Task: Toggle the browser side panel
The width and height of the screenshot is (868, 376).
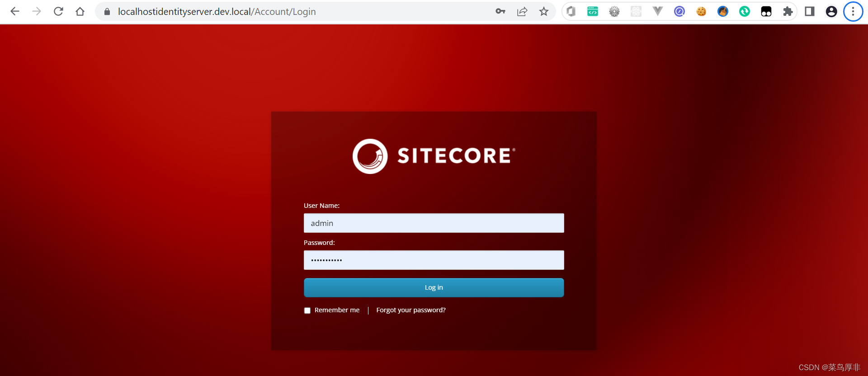Action: point(810,11)
